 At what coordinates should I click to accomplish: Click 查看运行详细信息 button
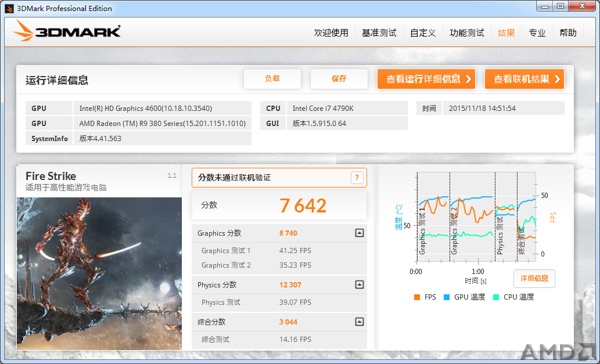click(426, 79)
